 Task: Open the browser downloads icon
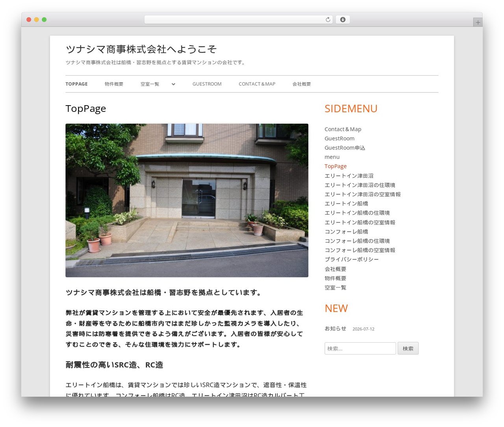[343, 20]
